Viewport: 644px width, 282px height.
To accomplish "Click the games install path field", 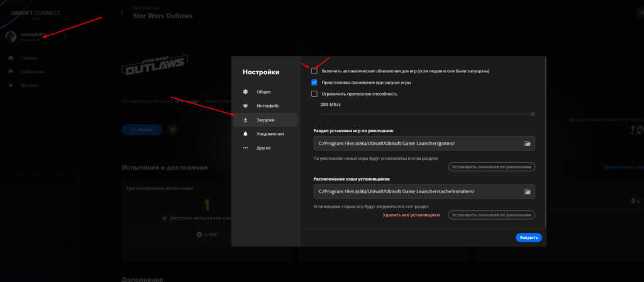I will tap(418, 144).
